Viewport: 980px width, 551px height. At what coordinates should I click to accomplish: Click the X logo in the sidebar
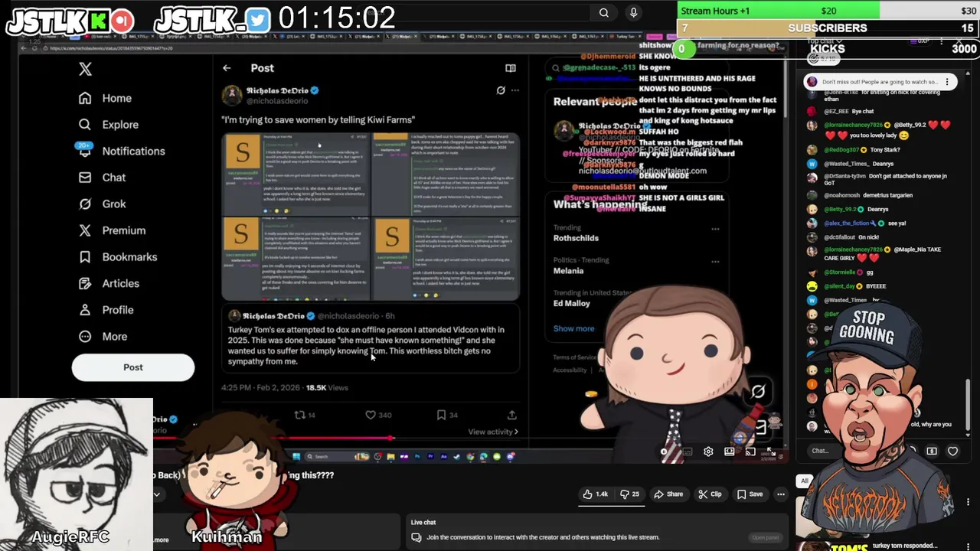85,69
